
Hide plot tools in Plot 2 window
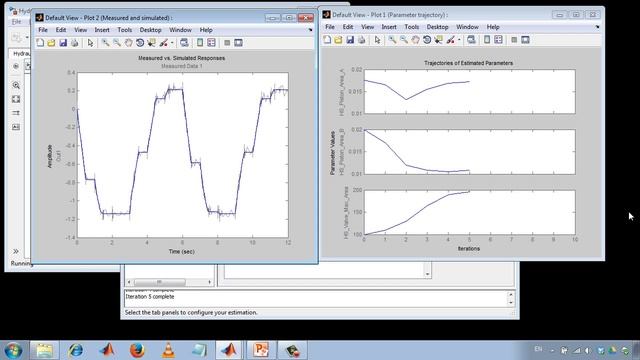[x=227, y=42]
